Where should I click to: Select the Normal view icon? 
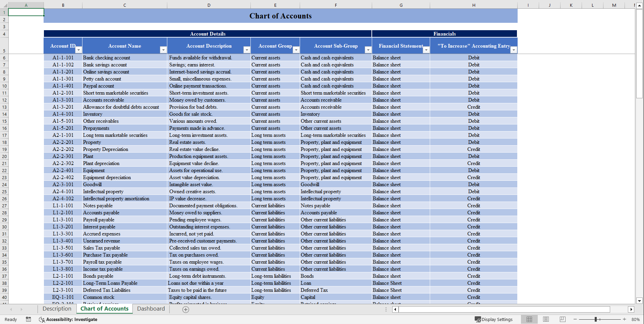(529, 319)
